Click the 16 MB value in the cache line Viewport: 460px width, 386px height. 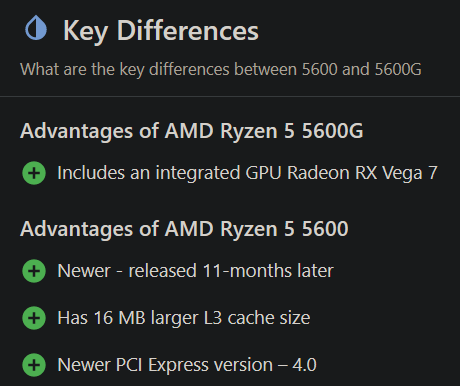119,318
